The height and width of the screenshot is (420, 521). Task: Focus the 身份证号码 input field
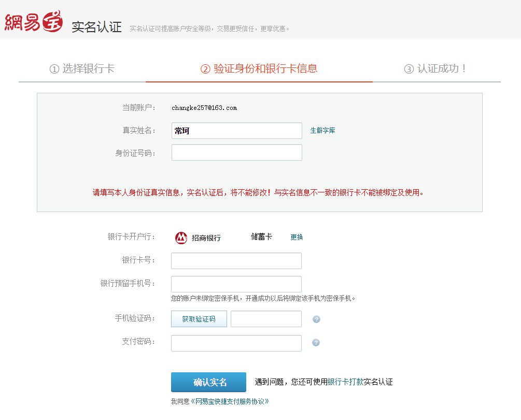click(236, 152)
